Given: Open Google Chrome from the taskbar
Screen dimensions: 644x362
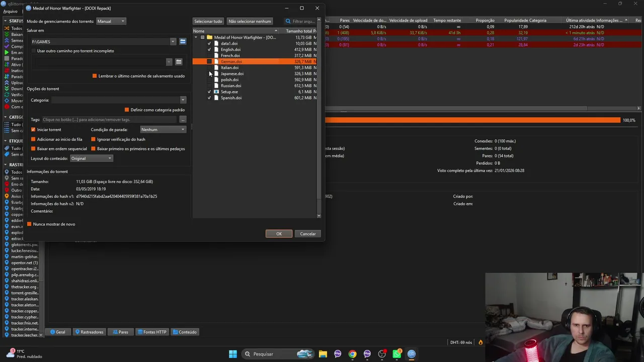Looking at the screenshot, I should click(x=352, y=354).
